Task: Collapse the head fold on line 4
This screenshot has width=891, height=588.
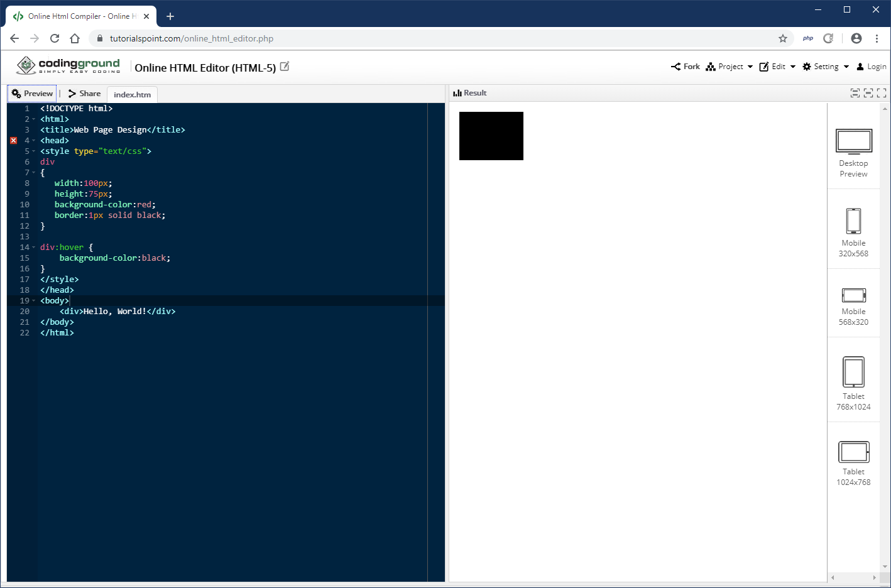Action: [x=33, y=141]
